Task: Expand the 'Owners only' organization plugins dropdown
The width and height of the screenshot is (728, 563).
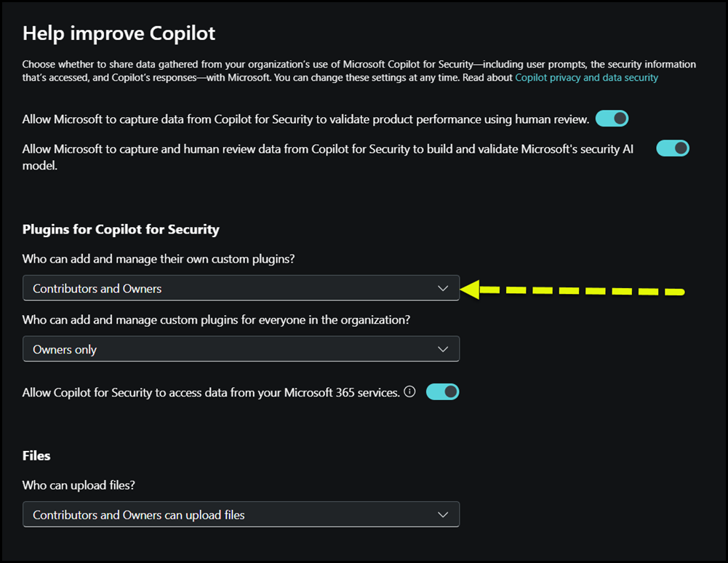Action: (240, 349)
